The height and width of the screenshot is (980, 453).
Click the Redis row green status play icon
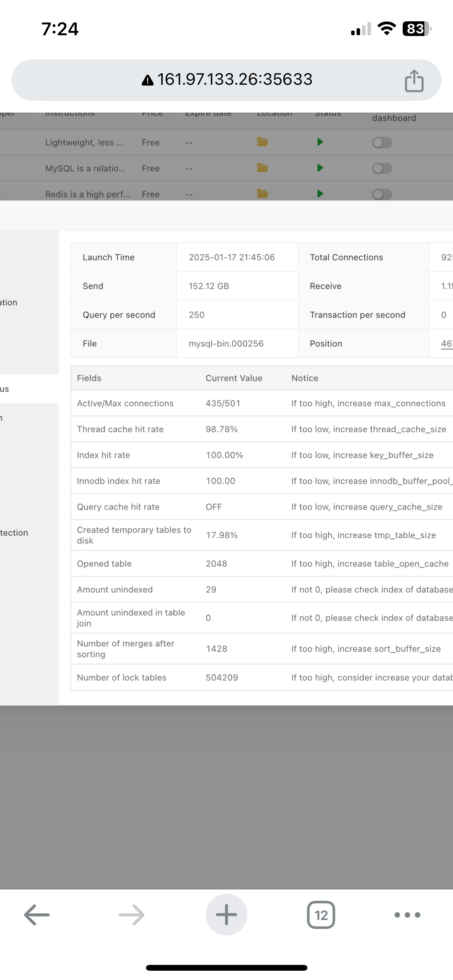pyautogui.click(x=320, y=194)
